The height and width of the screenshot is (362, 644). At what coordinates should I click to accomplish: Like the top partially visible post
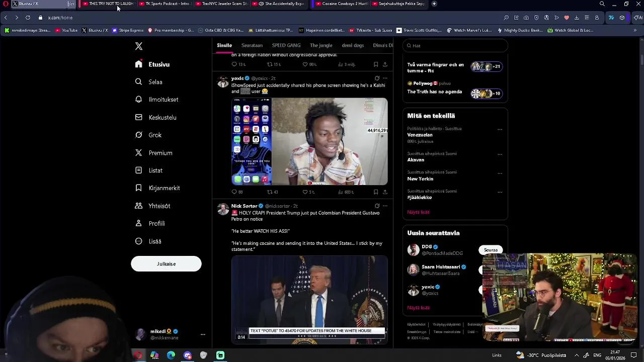pos(309,64)
